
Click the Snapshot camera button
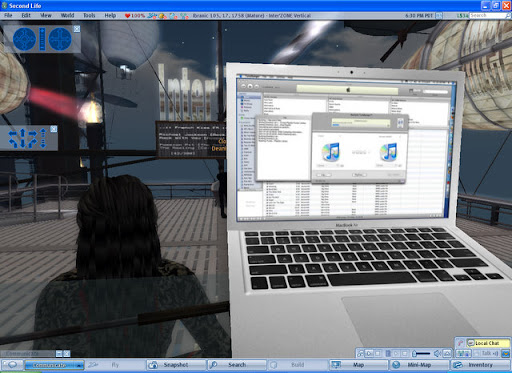[176, 365]
